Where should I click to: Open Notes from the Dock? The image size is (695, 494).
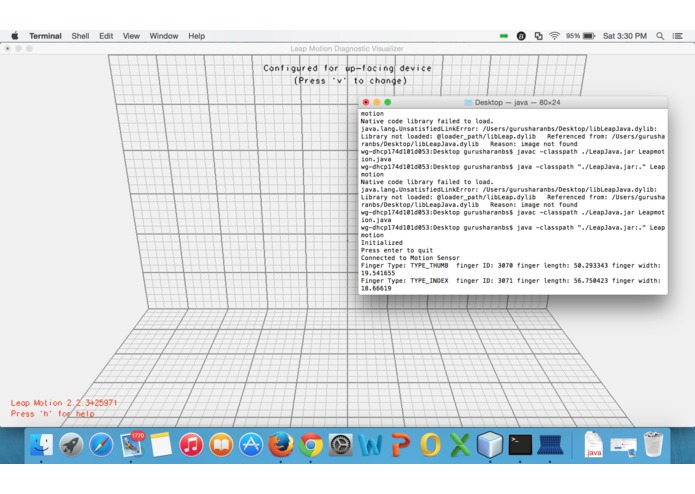point(161,444)
